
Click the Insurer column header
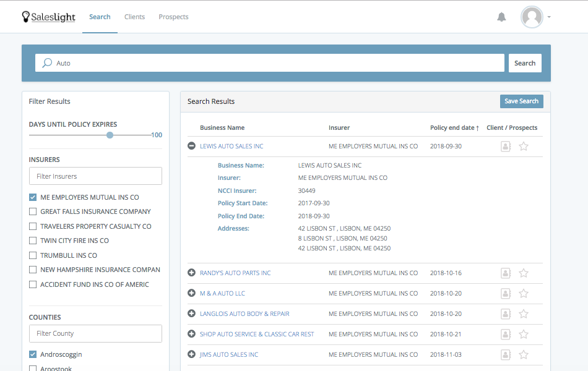point(339,128)
